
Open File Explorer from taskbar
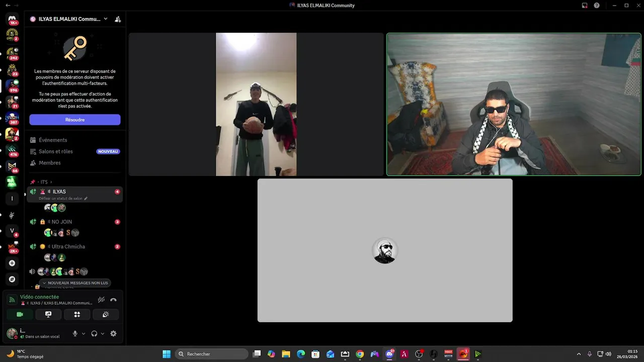[286, 354]
